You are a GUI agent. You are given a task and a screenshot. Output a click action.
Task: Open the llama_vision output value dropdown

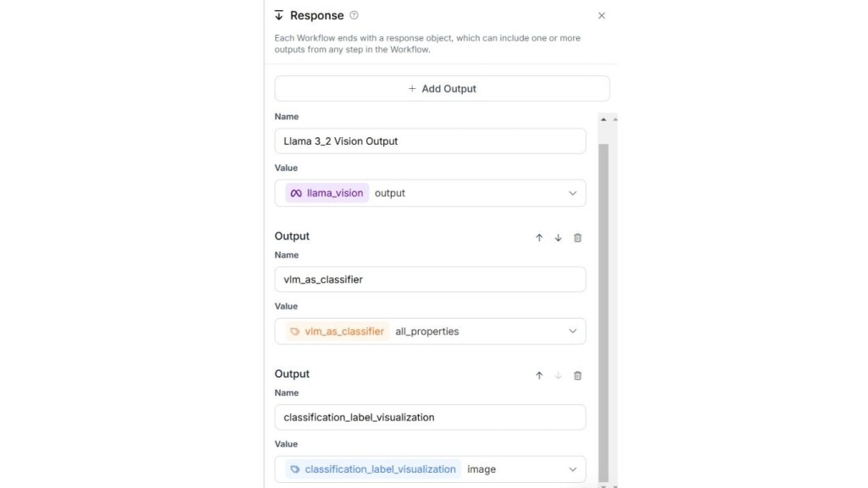pyautogui.click(x=572, y=193)
